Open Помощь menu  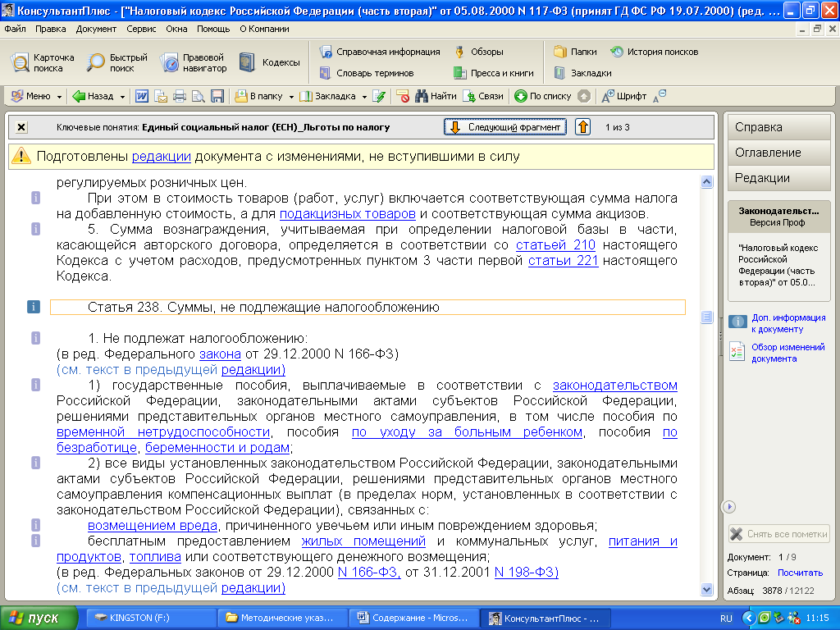tap(213, 29)
